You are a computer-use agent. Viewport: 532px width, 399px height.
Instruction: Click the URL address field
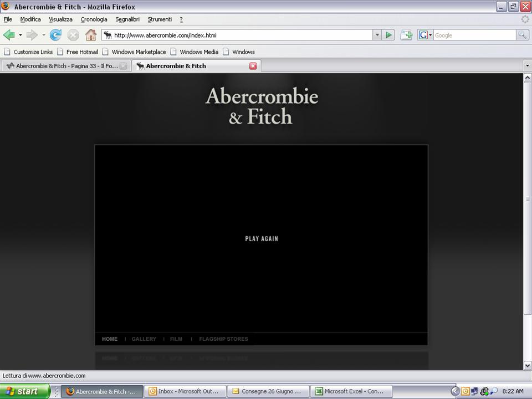238,35
